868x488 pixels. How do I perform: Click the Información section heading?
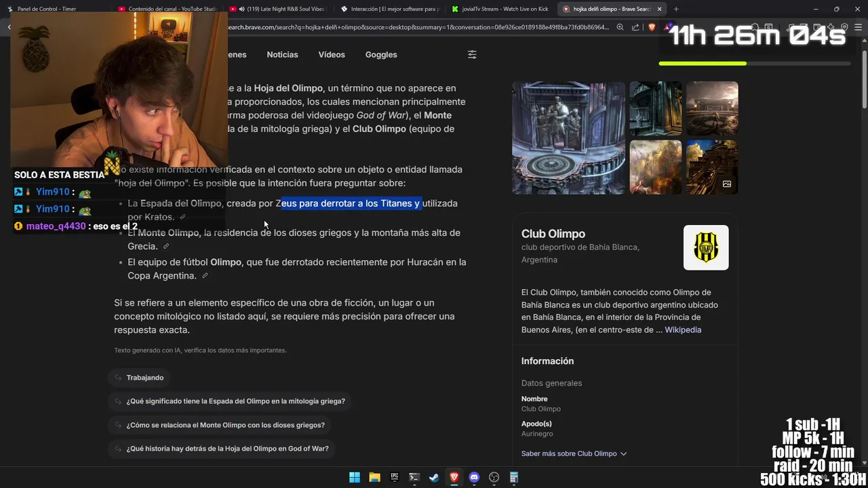(547, 361)
